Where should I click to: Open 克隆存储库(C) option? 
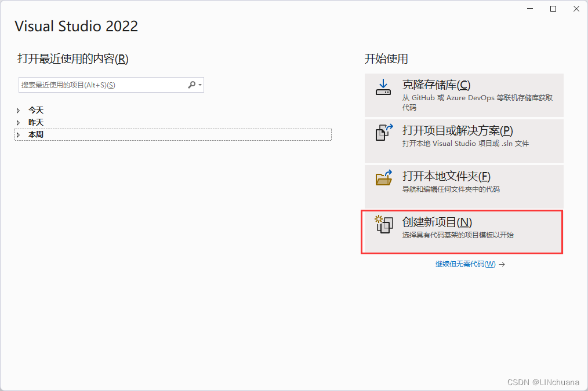tap(464, 95)
